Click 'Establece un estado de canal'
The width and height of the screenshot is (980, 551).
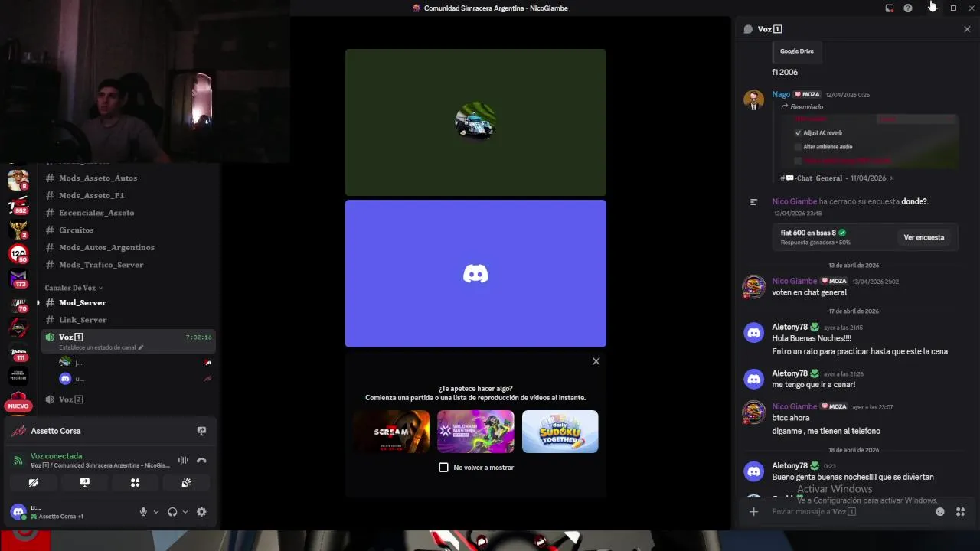tap(97, 347)
